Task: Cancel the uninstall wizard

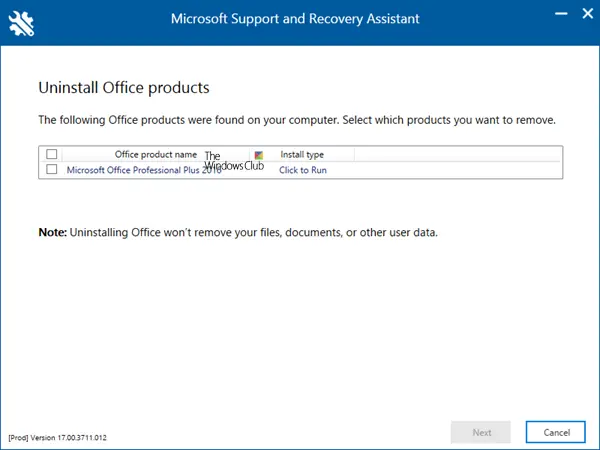Action: point(556,432)
